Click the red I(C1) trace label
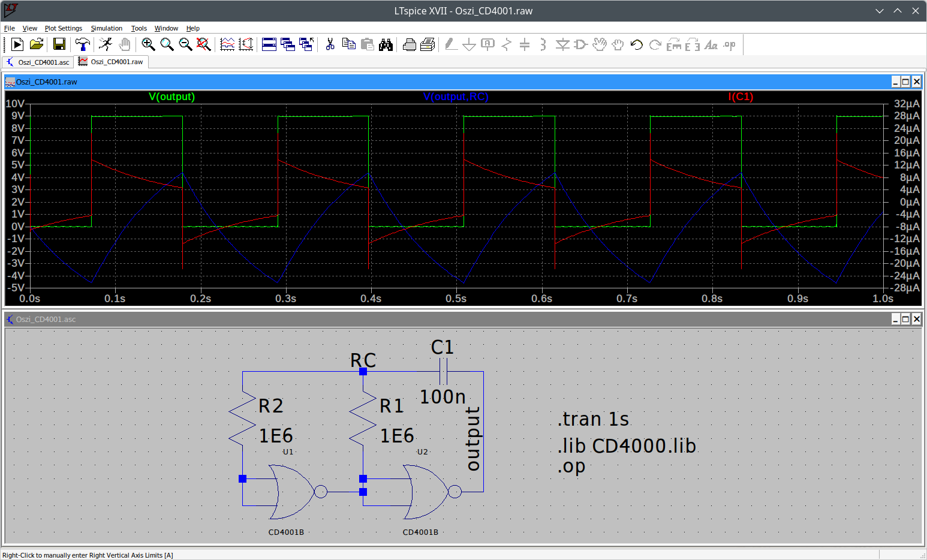 coord(741,97)
